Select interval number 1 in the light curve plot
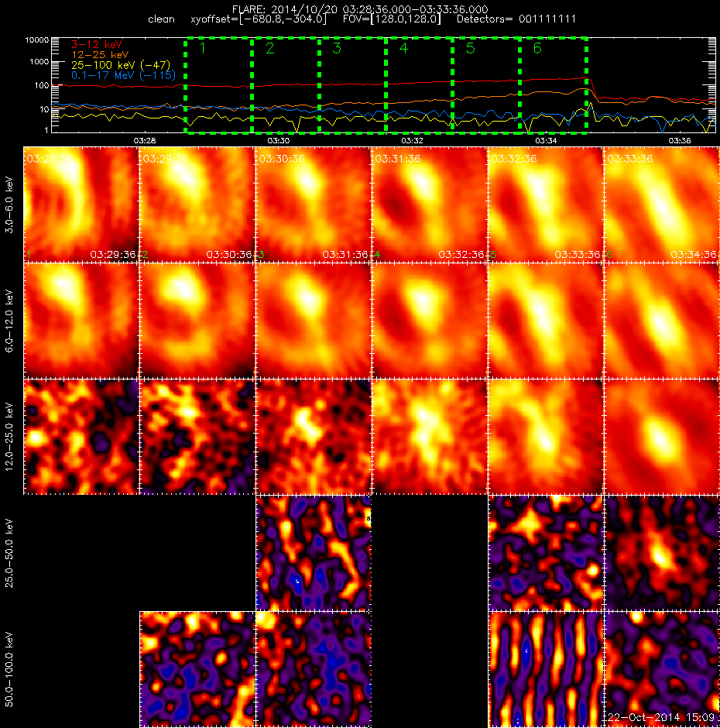This screenshot has height=728, width=720. [218, 85]
